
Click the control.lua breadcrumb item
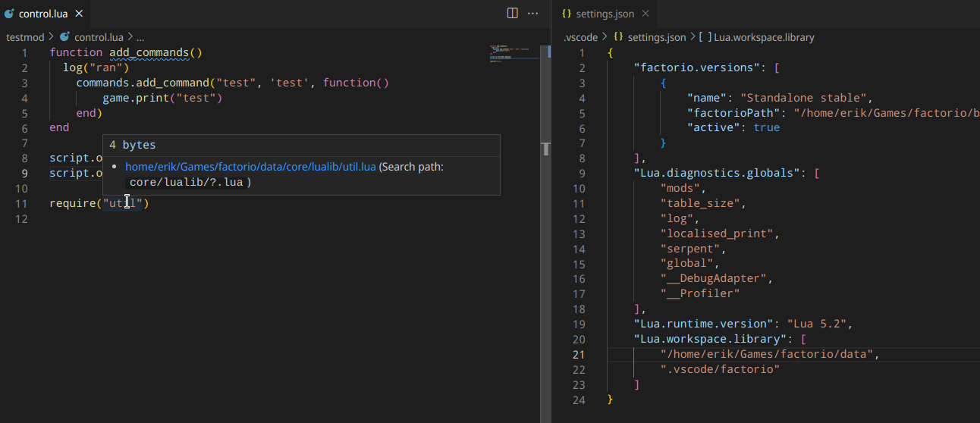click(91, 36)
